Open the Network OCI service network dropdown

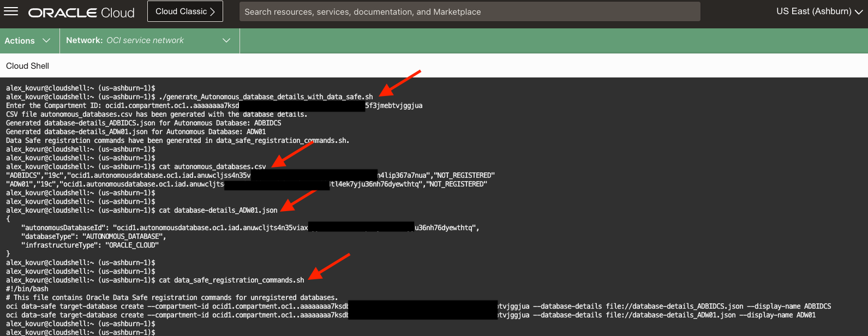point(148,41)
